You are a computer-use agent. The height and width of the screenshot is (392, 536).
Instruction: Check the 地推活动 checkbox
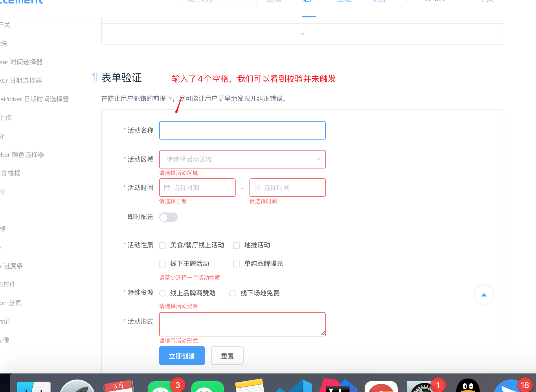point(236,246)
